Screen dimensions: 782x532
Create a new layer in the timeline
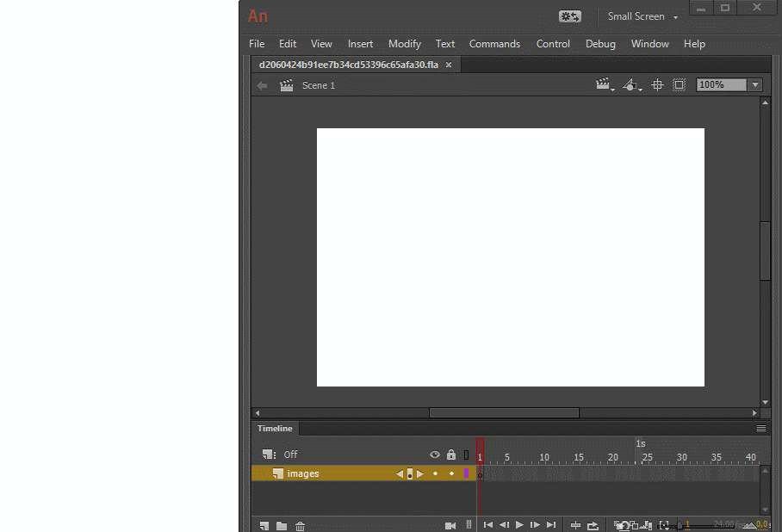(x=264, y=525)
